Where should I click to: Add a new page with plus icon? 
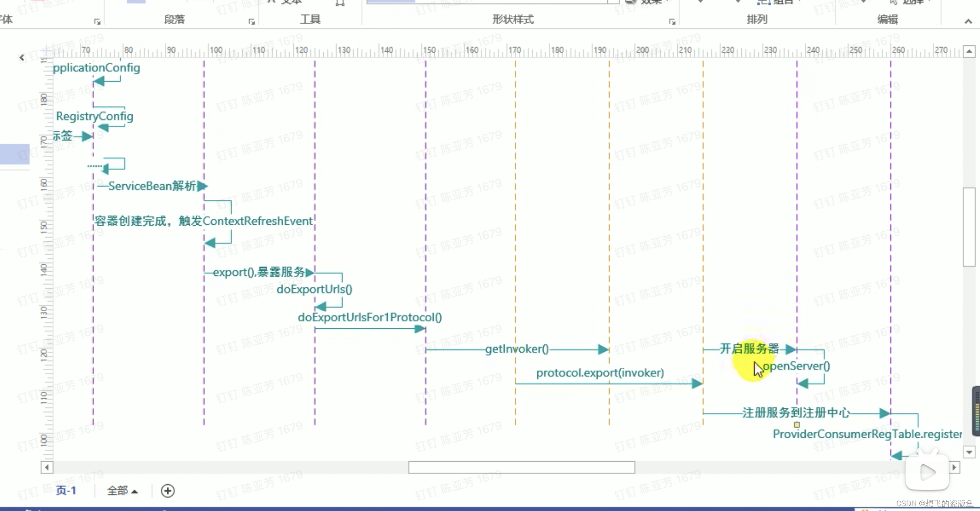point(168,491)
